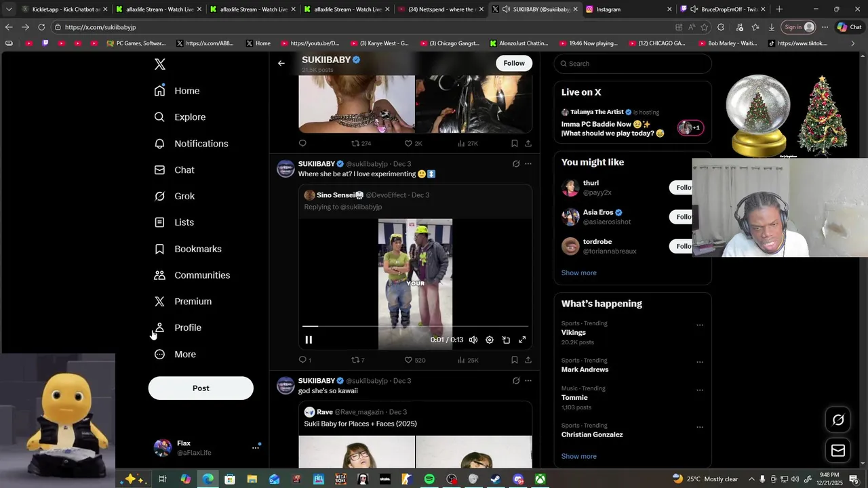Open Notifications in X sidebar
Screen dimensions: 868x488
click(x=191, y=144)
